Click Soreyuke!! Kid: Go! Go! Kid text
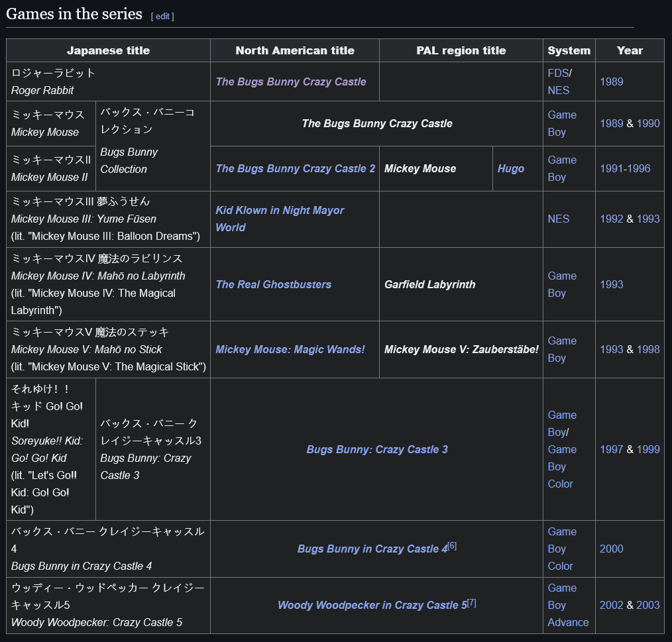The height and width of the screenshot is (642, 672). click(x=47, y=449)
